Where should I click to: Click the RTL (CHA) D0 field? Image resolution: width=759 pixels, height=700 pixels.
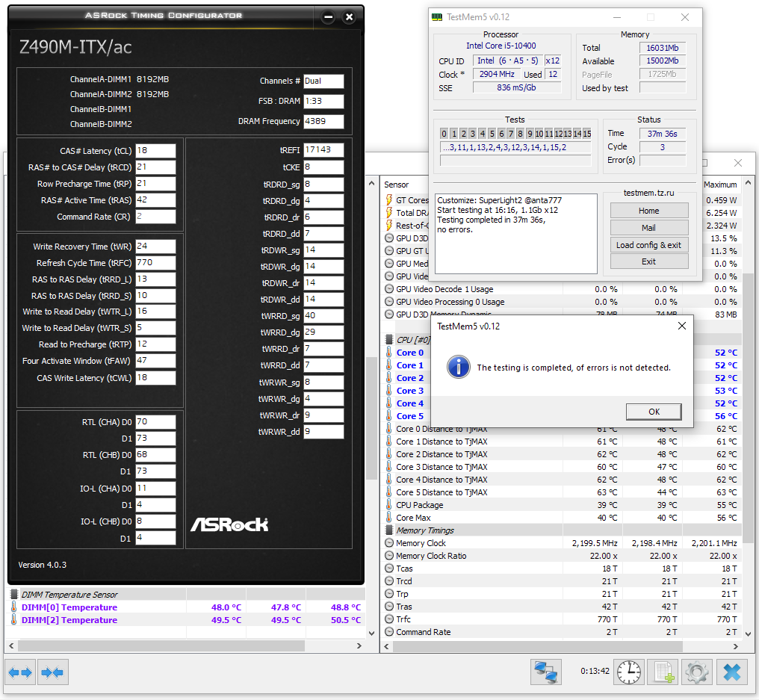(x=155, y=422)
